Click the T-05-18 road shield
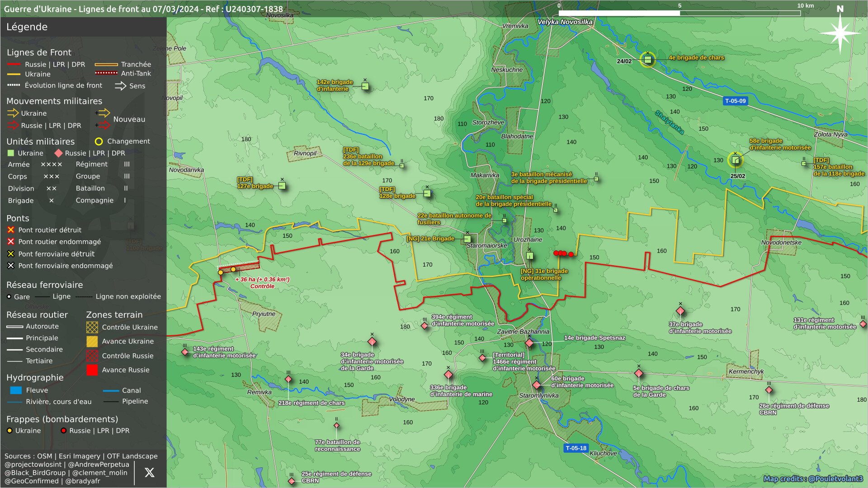The width and height of the screenshot is (868, 488). (x=576, y=448)
